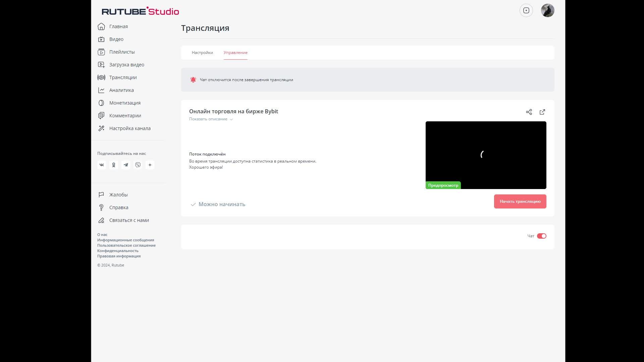The image size is (644, 362).
Task: Open the Плейлисты sidebar icon
Action: click(101, 52)
